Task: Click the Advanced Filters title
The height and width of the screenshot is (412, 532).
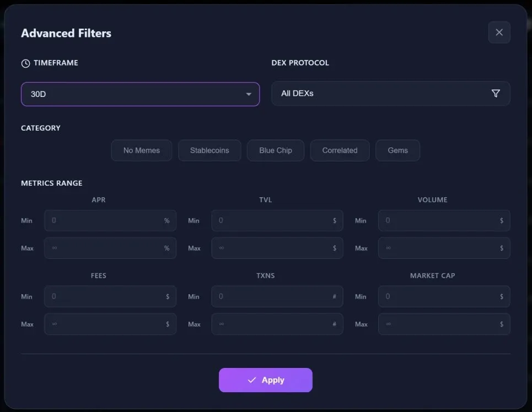Action: point(66,33)
